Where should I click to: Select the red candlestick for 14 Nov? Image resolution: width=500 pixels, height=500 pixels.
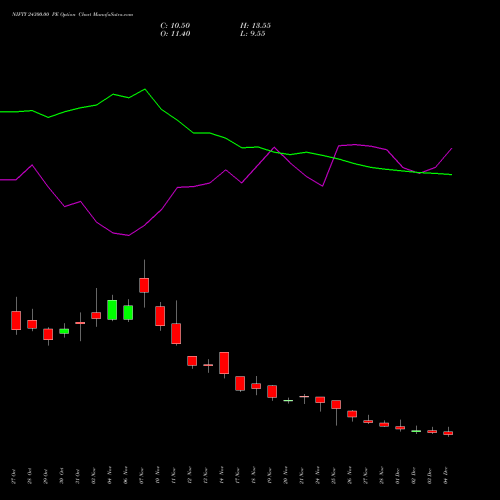224,363
